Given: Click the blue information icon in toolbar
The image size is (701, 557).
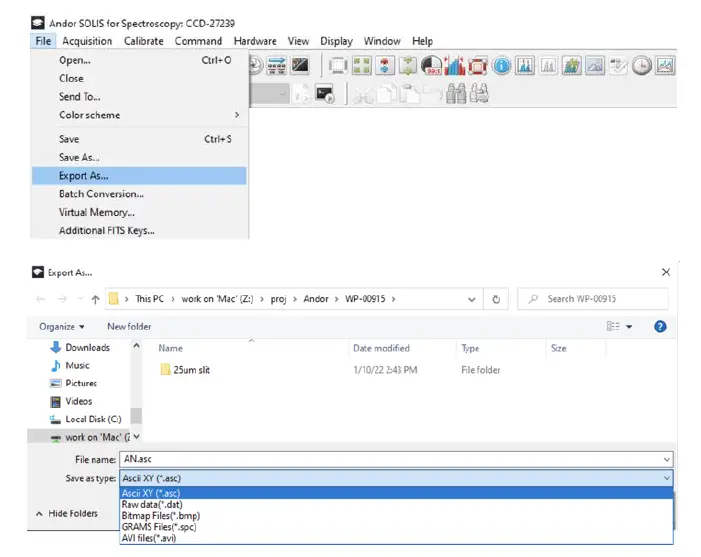Looking at the screenshot, I should 502,66.
